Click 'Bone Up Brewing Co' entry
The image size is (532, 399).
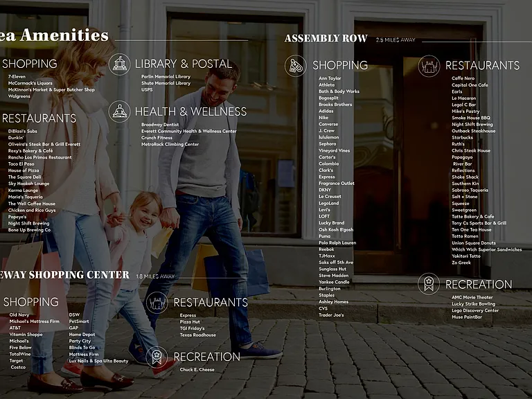click(x=30, y=230)
